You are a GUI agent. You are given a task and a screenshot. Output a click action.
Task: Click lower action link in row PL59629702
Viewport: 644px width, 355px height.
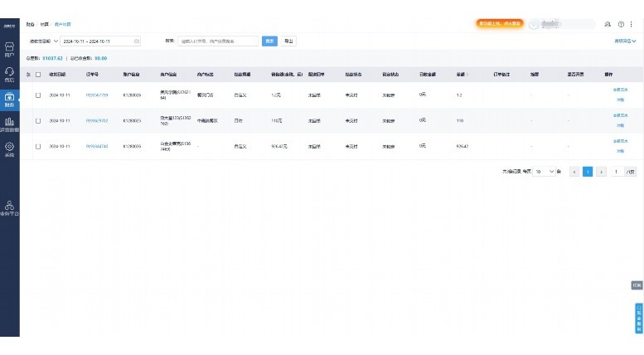(620, 126)
